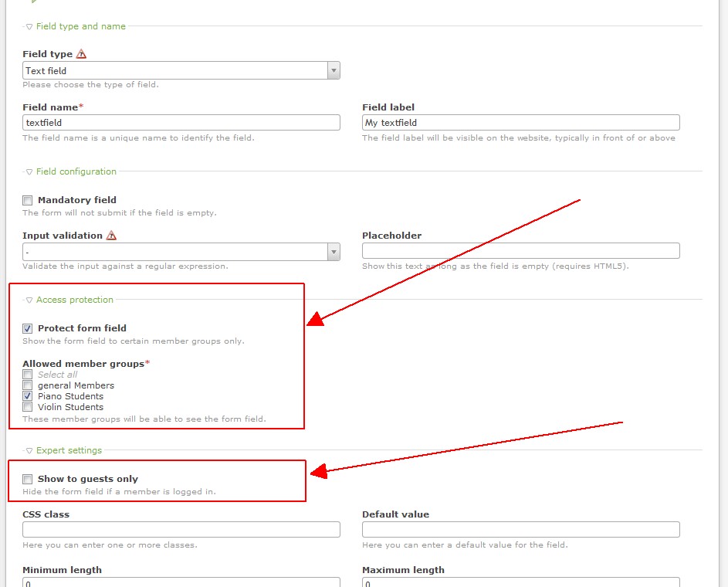
Task: Click the Default value input field
Action: 520,530
